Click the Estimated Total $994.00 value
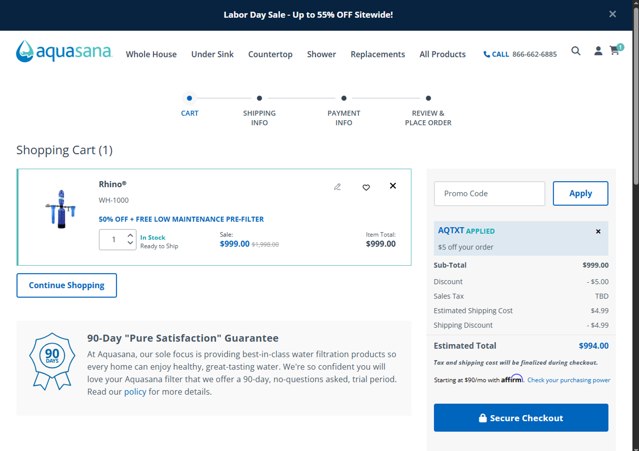 (x=593, y=346)
